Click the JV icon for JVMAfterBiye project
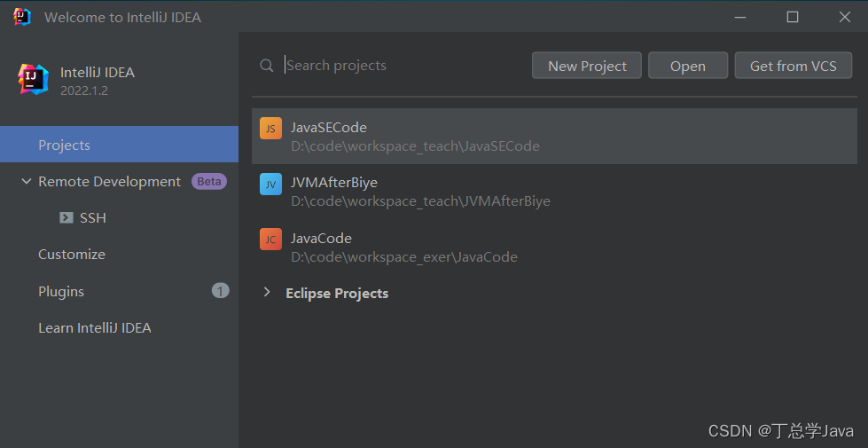The height and width of the screenshot is (448, 868). coord(270,184)
